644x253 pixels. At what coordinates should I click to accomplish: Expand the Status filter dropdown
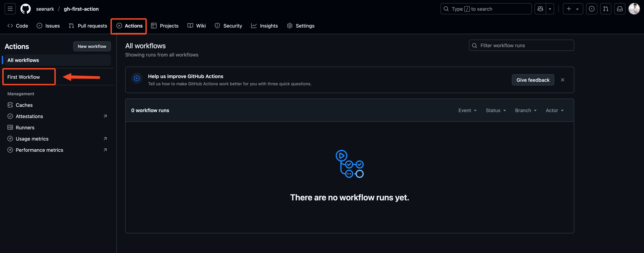495,110
